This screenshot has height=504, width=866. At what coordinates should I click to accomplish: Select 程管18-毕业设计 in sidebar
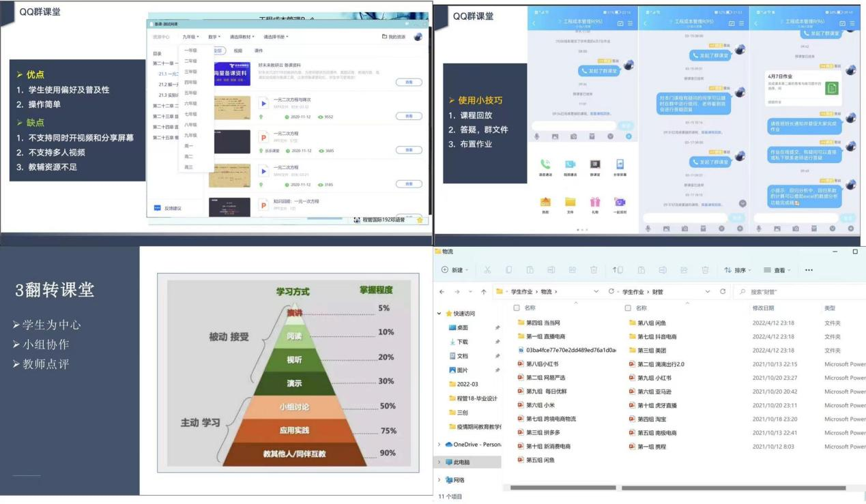[x=472, y=398]
